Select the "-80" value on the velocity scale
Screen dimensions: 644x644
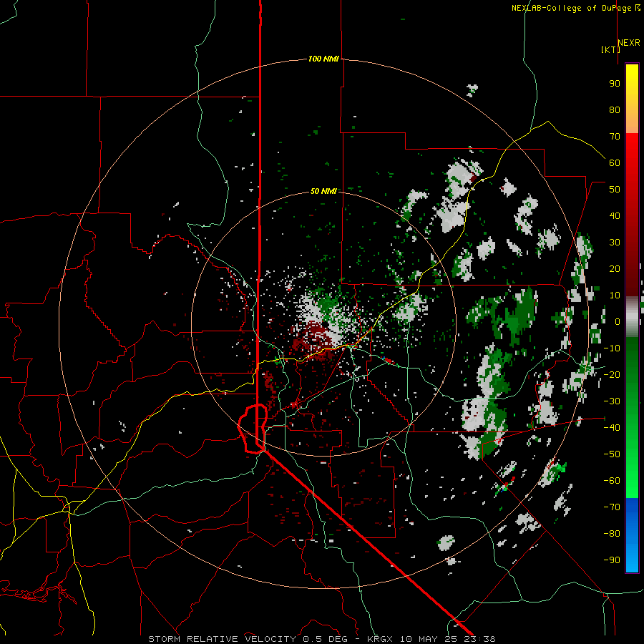pyautogui.click(x=612, y=534)
